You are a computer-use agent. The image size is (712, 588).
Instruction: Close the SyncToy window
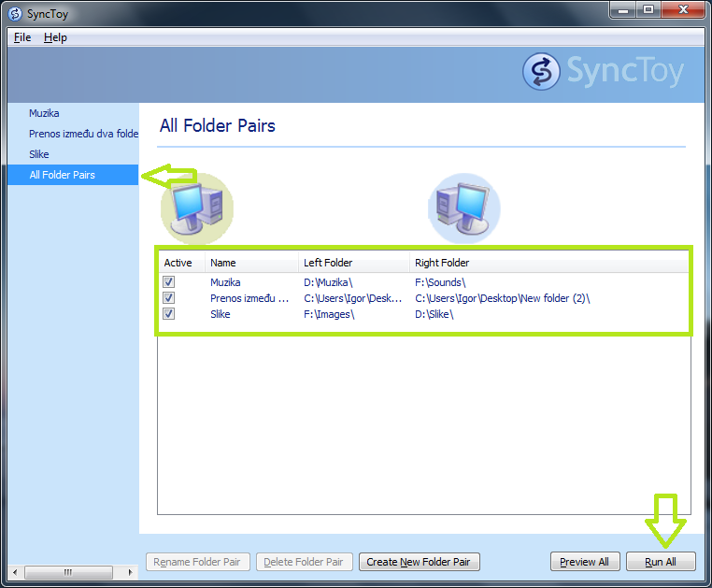click(x=683, y=10)
